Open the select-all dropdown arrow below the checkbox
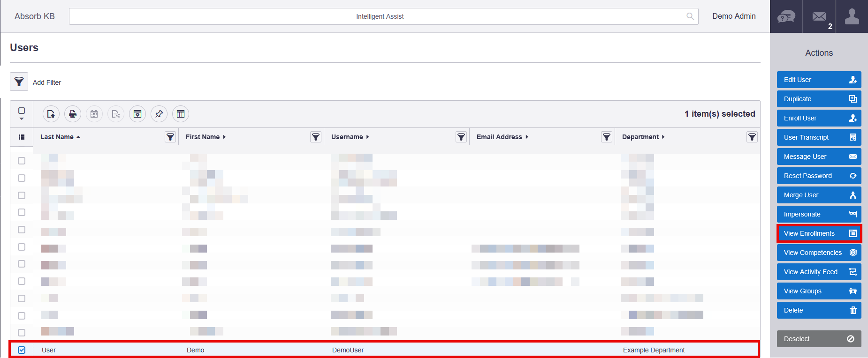868x358 pixels. [x=22, y=119]
